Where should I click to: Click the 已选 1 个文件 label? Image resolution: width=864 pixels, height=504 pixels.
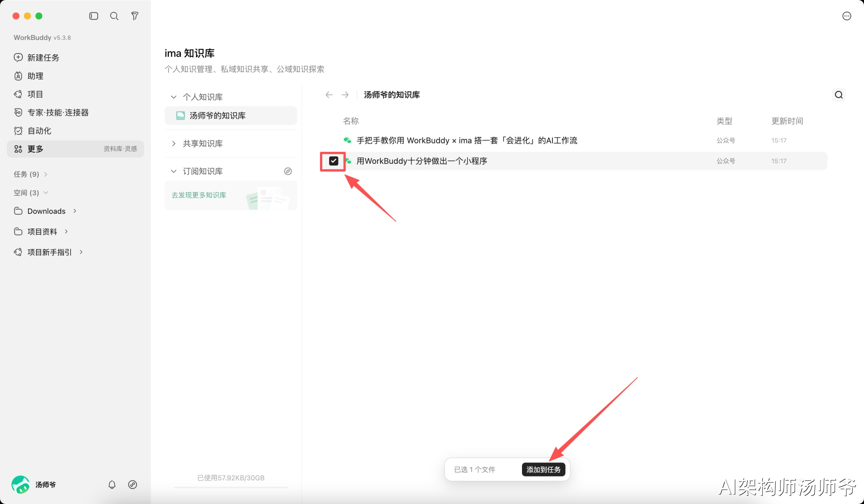[x=474, y=470]
